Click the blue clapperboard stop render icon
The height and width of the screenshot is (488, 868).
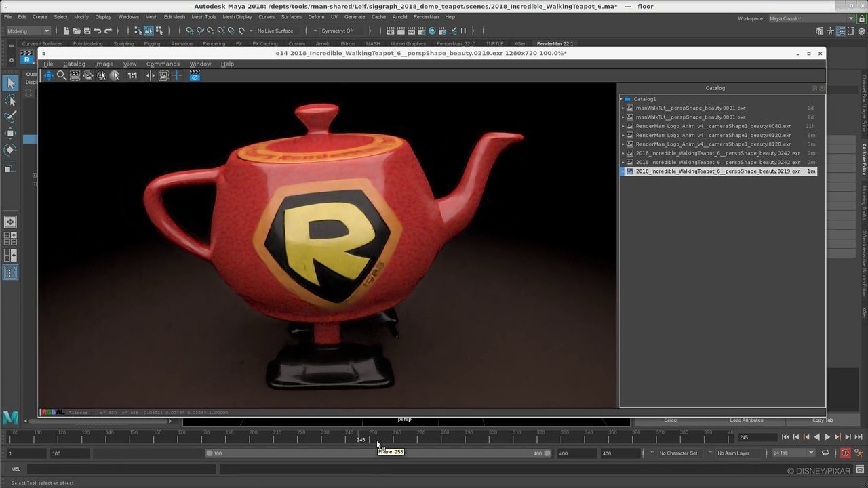pos(195,75)
